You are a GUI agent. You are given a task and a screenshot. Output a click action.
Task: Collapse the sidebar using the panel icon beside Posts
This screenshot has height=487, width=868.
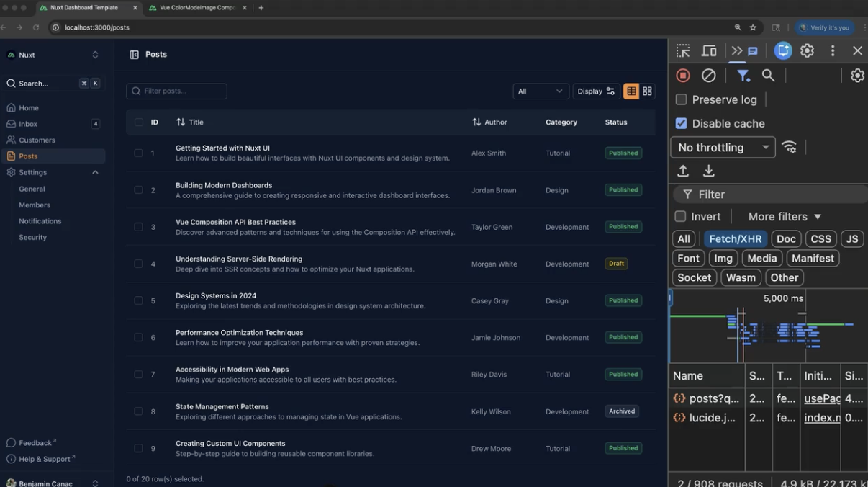(x=134, y=55)
